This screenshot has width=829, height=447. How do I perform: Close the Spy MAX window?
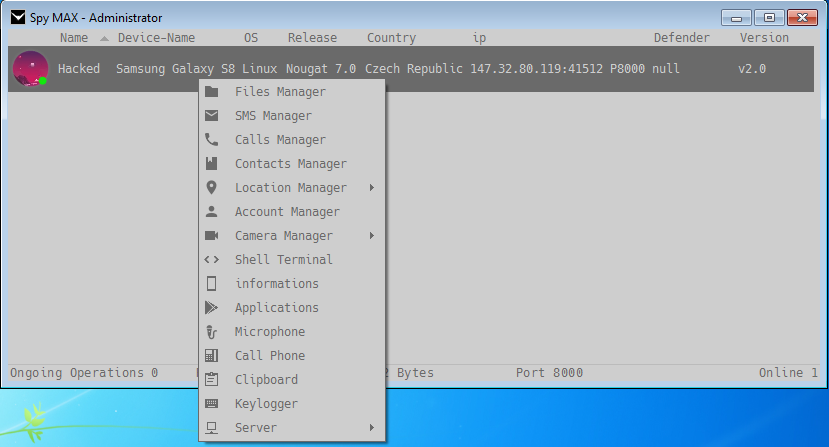[802, 18]
